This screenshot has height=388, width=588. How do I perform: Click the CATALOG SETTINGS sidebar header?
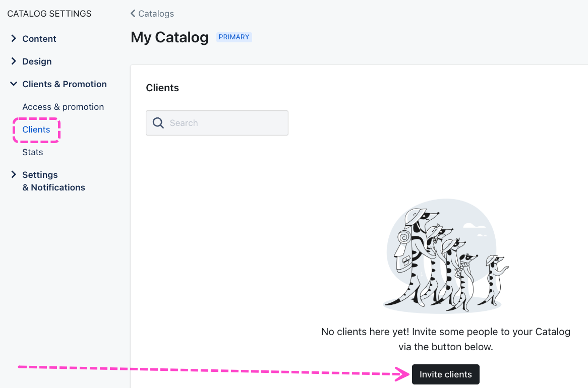(49, 14)
